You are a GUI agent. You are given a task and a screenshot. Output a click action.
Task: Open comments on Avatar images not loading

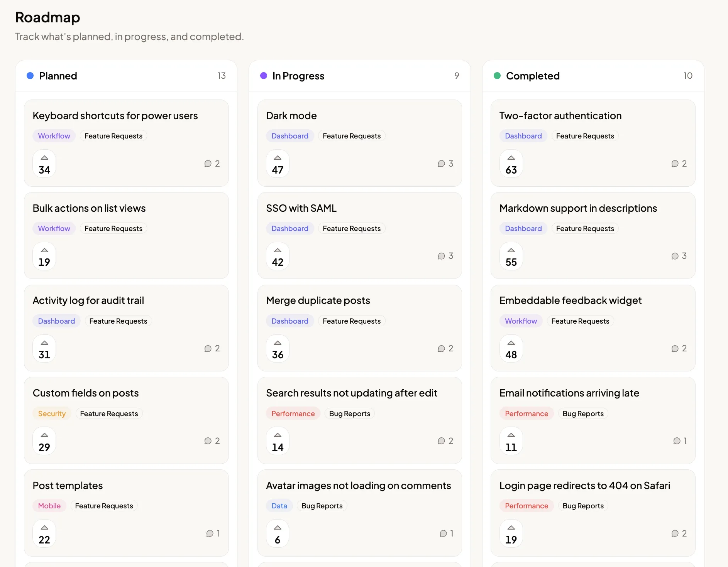point(447,533)
